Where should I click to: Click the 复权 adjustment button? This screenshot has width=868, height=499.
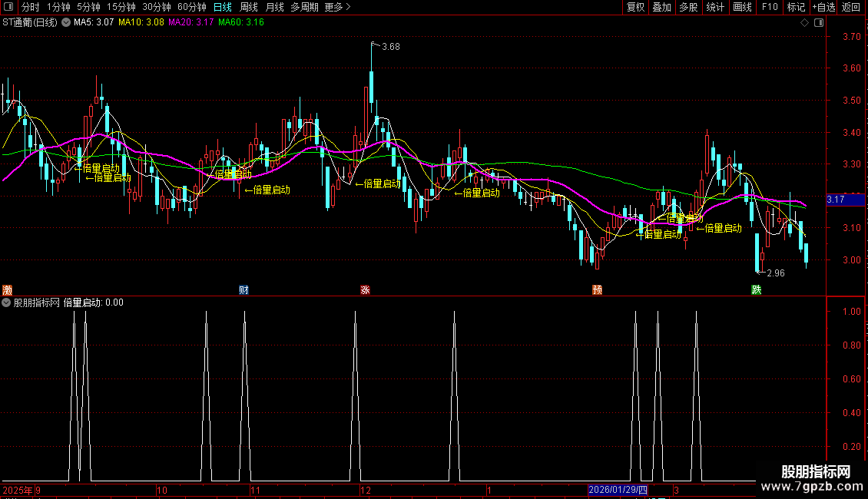pyautogui.click(x=635, y=7)
